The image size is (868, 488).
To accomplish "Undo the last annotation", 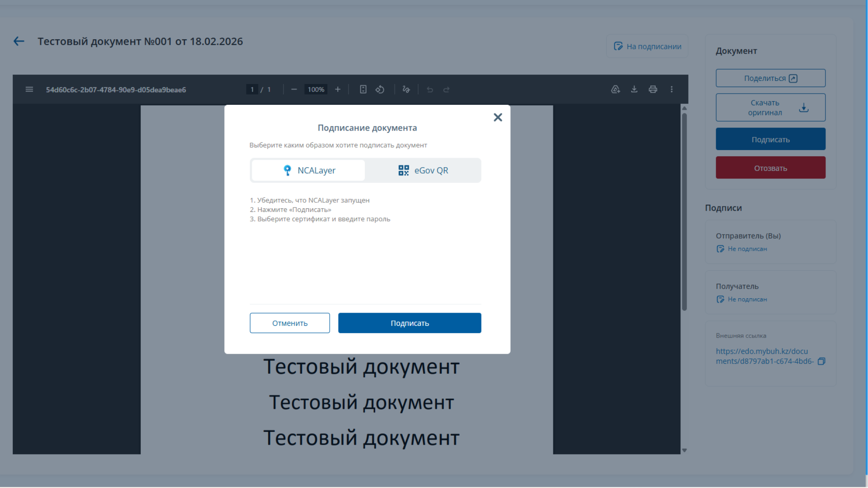I will click(x=429, y=89).
